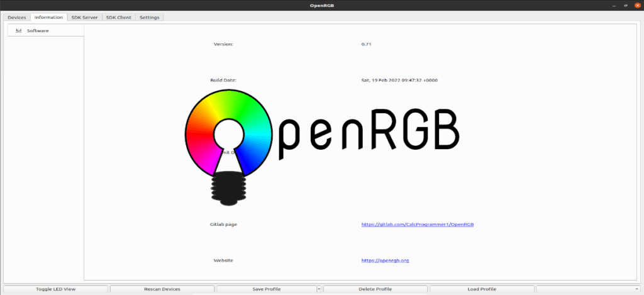The width and height of the screenshot is (644, 295).
Task: Open the Devices tab
Action: click(x=17, y=18)
